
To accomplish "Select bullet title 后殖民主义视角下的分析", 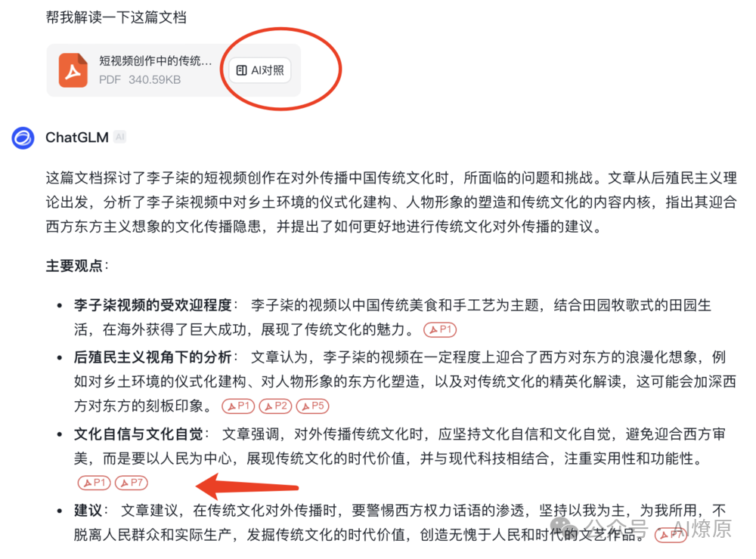I will point(153,357).
